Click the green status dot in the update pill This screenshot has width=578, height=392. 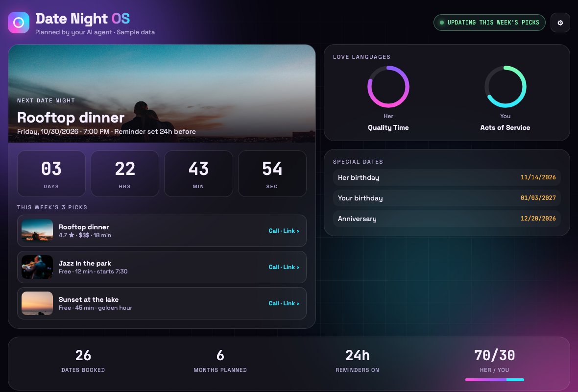click(442, 23)
